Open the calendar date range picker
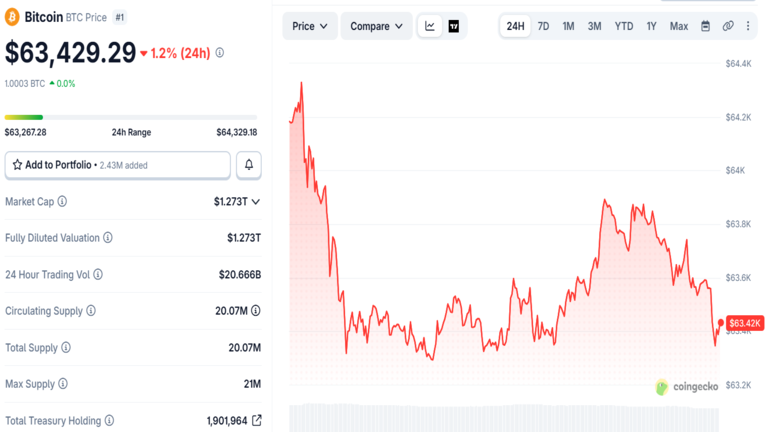The image size is (768, 432). pos(705,26)
